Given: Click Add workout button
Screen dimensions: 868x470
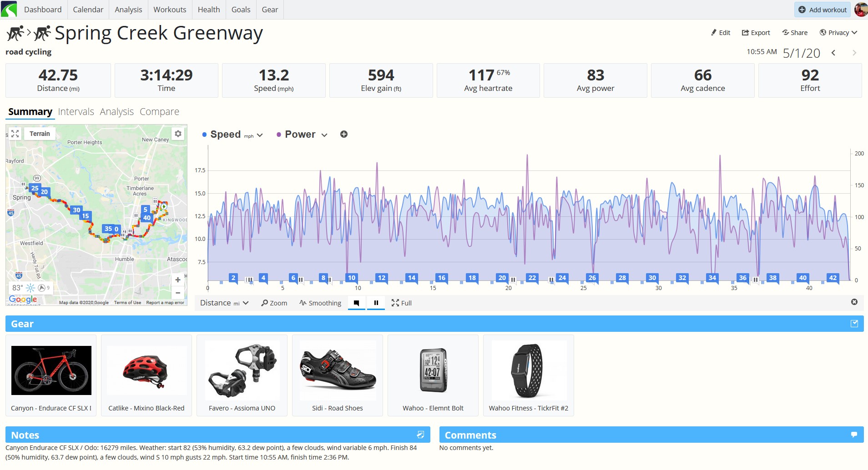Looking at the screenshot, I should [823, 10].
